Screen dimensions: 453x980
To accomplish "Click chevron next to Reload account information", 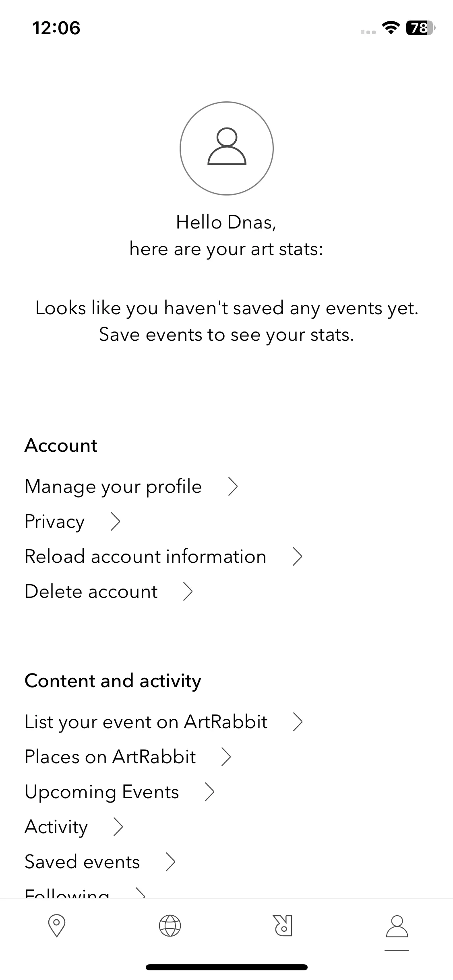I will (x=297, y=556).
